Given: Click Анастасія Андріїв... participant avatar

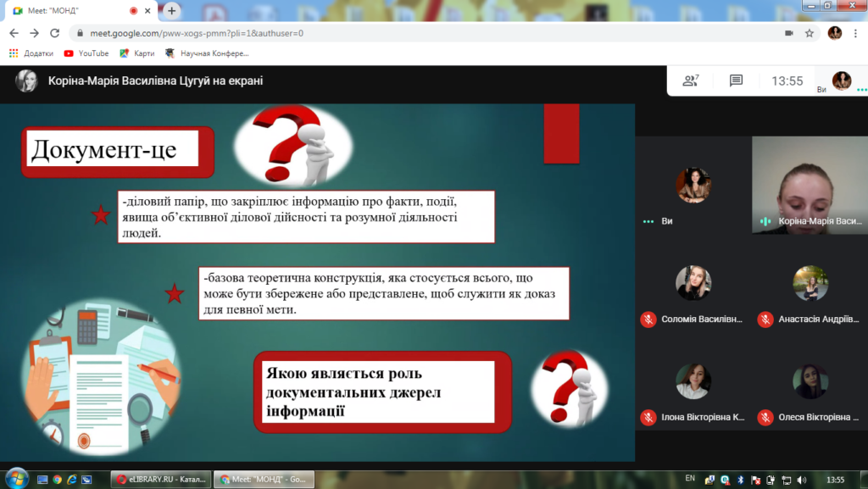Looking at the screenshot, I should pos(810,283).
